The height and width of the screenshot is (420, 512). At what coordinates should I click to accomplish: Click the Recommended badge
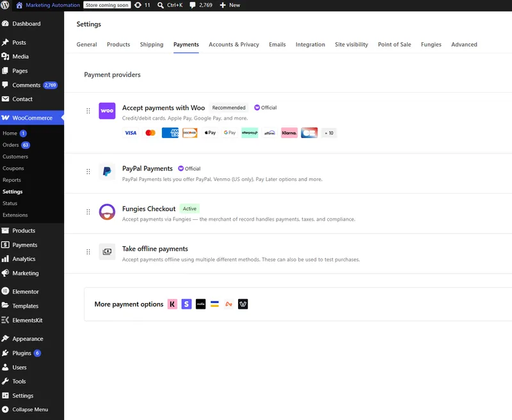(228, 107)
